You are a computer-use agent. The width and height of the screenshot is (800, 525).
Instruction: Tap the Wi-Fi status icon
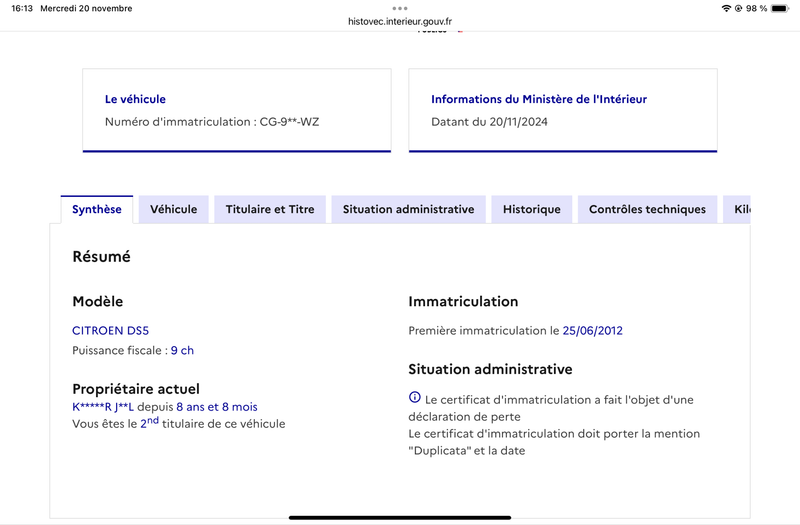[x=726, y=8]
